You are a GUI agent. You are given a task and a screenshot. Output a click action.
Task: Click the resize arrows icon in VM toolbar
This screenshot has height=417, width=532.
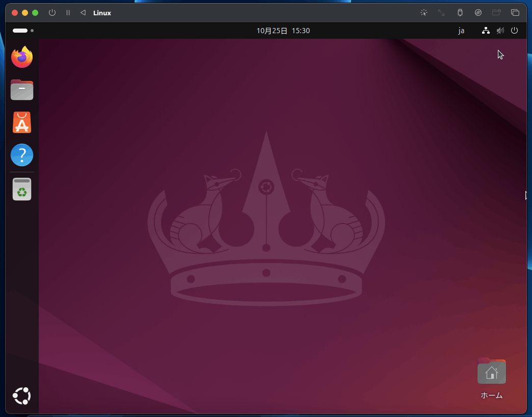(441, 13)
